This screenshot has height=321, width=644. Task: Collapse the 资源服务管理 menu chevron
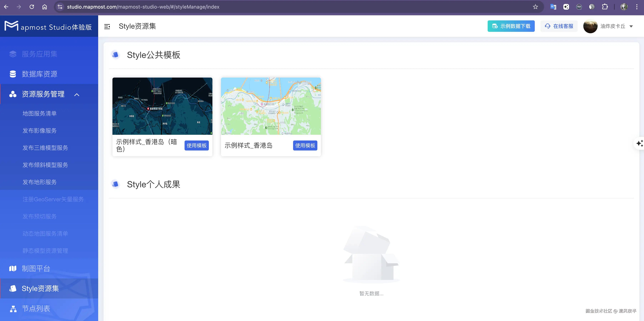pos(77,95)
